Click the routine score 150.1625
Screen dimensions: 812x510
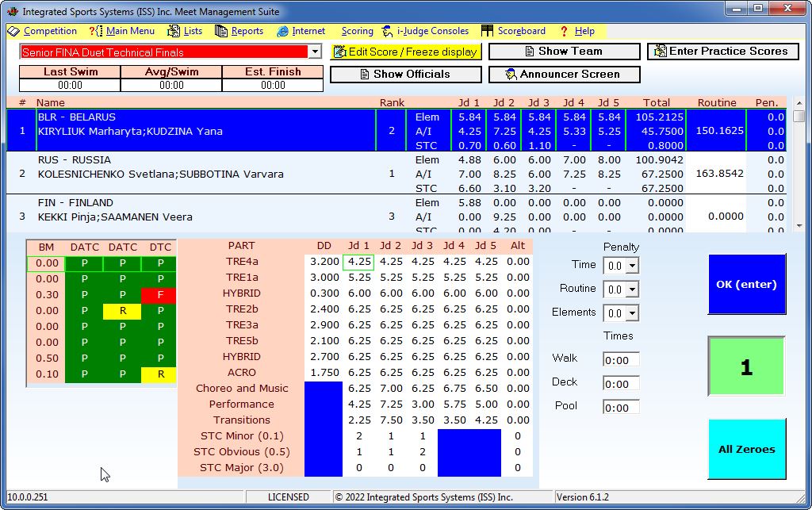pos(719,131)
